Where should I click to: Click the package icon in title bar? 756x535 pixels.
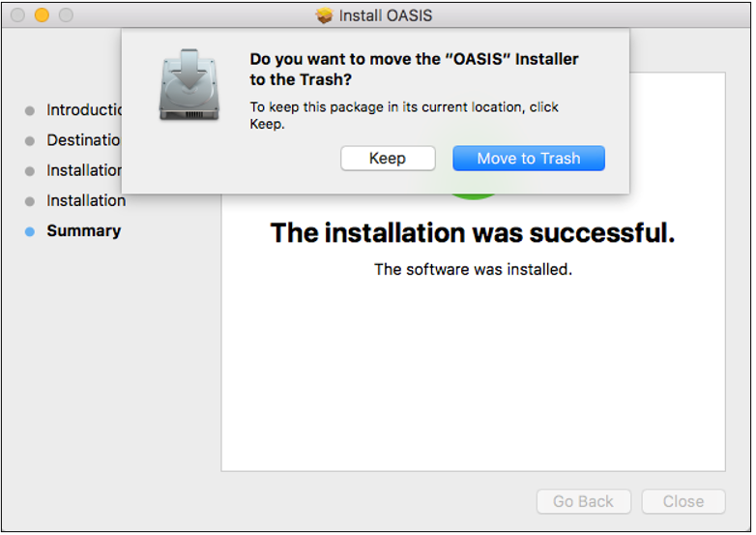tap(324, 15)
